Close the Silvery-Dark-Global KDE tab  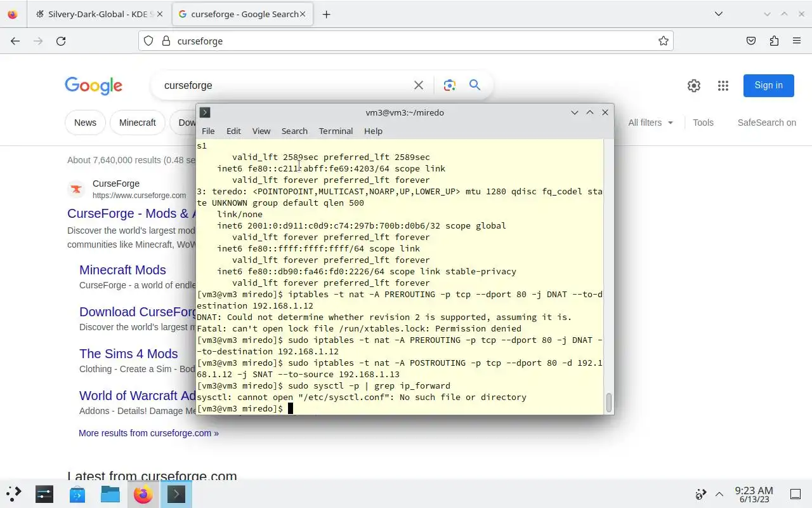[159, 14]
